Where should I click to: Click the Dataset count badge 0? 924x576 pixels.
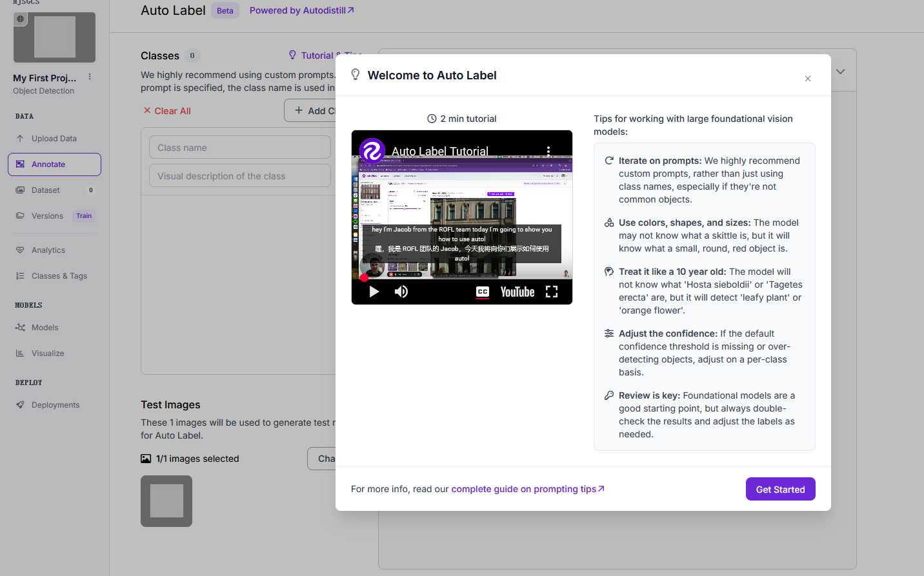91,190
